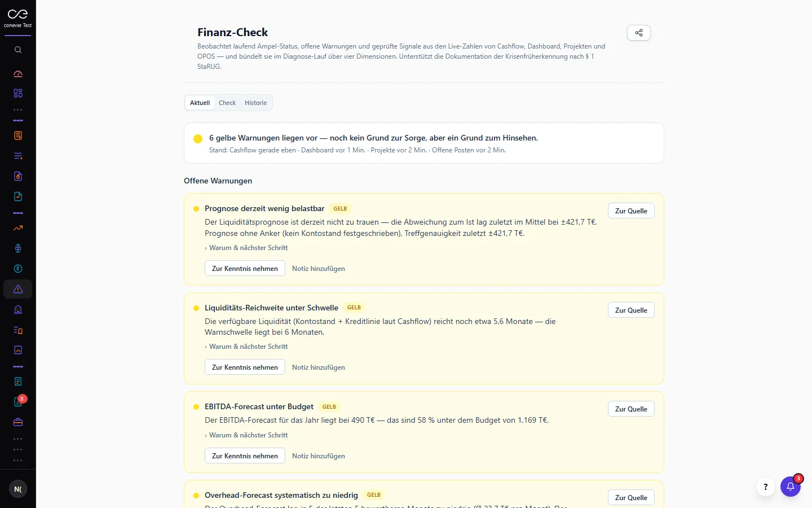
Task: Click the share icon button next to Finanz-Check
Action: coord(639,33)
